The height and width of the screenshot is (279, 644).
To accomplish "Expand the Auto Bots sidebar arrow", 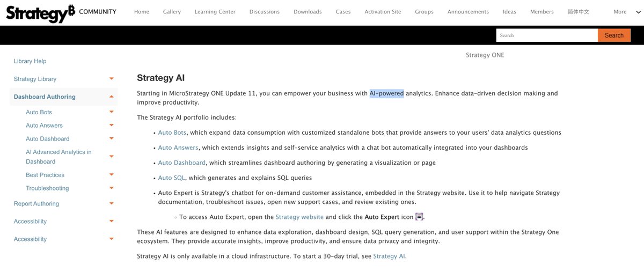I will click(x=112, y=112).
